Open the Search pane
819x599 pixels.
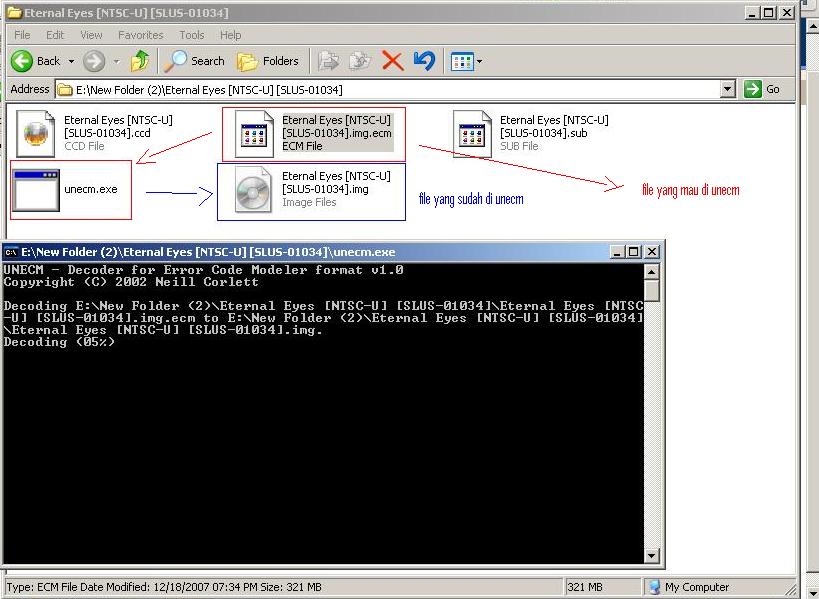tap(194, 61)
